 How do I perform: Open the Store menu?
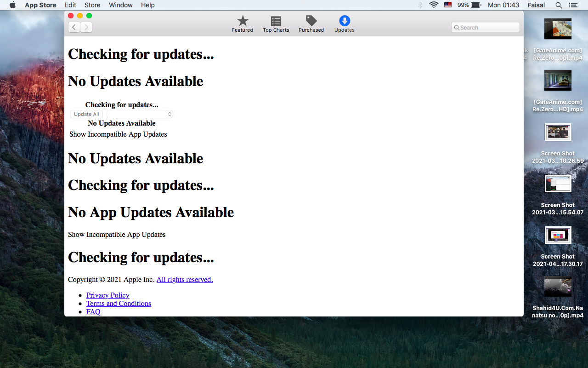coord(92,5)
